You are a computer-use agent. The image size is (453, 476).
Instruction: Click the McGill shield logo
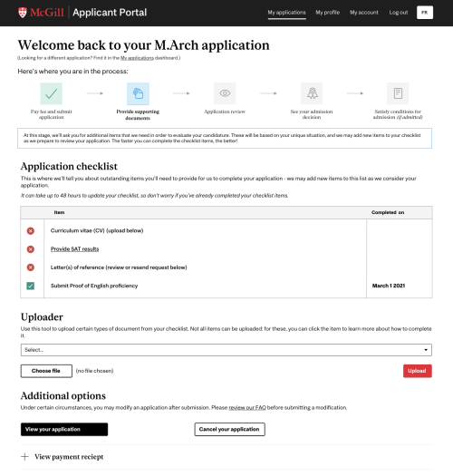pyautogui.click(x=23, y=13)
